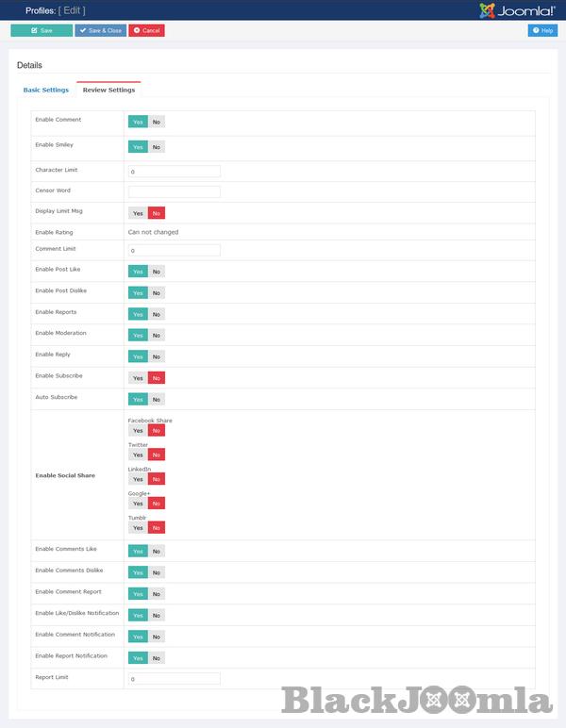
Task: Click the Save & Close button
Action: 100,30
